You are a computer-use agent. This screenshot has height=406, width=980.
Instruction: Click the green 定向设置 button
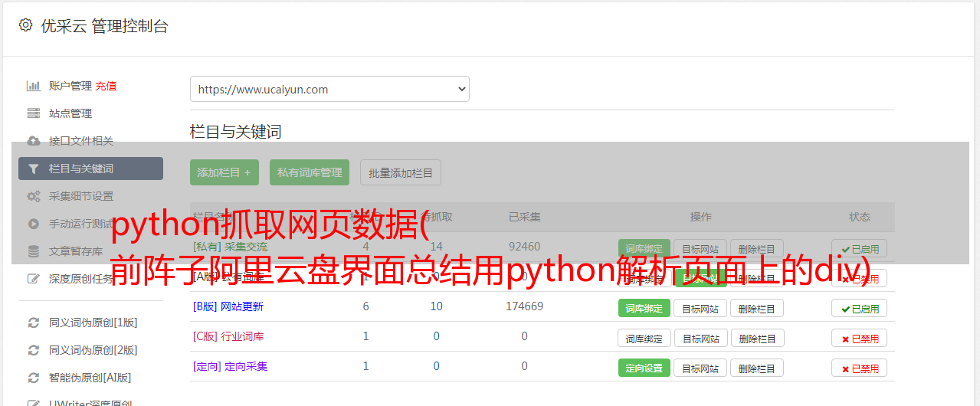pyautogui.click(x=644, y=368)
